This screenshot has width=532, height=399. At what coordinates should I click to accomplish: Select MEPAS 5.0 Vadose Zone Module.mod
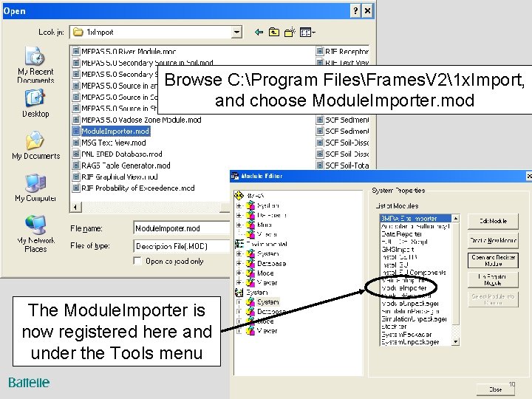tap(141, 120)
